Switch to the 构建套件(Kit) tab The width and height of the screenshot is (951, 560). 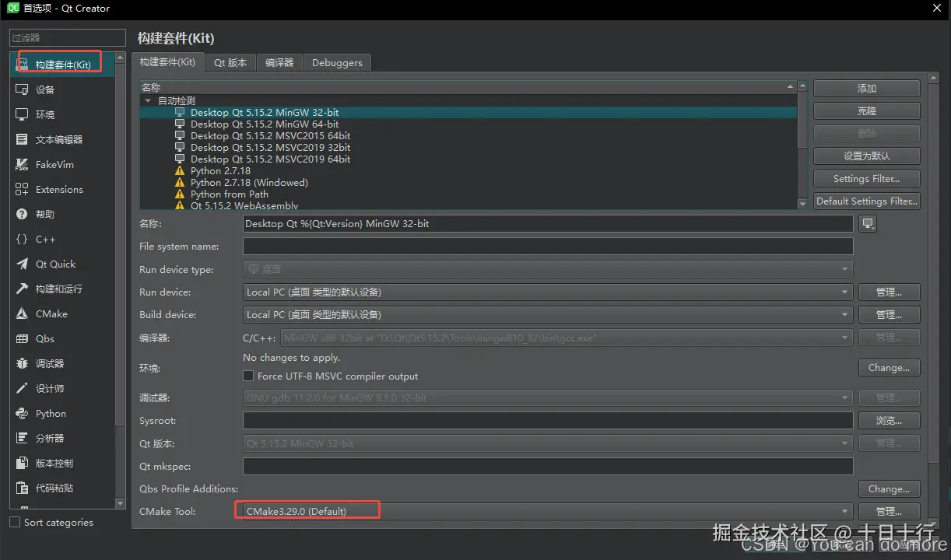coord(167,62)
